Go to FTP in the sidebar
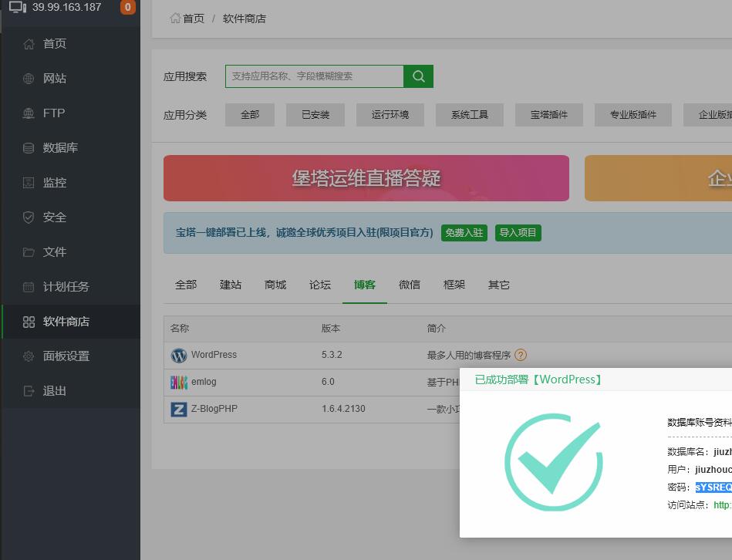Screen dimensions: 732x560 pyautogui.click(x=71, y=113)
